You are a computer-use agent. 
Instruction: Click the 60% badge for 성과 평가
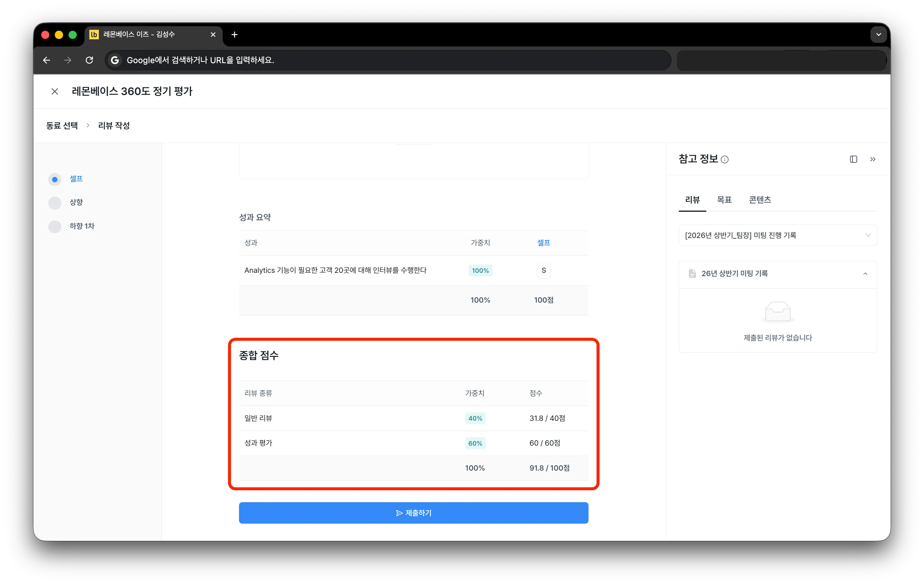475,443
